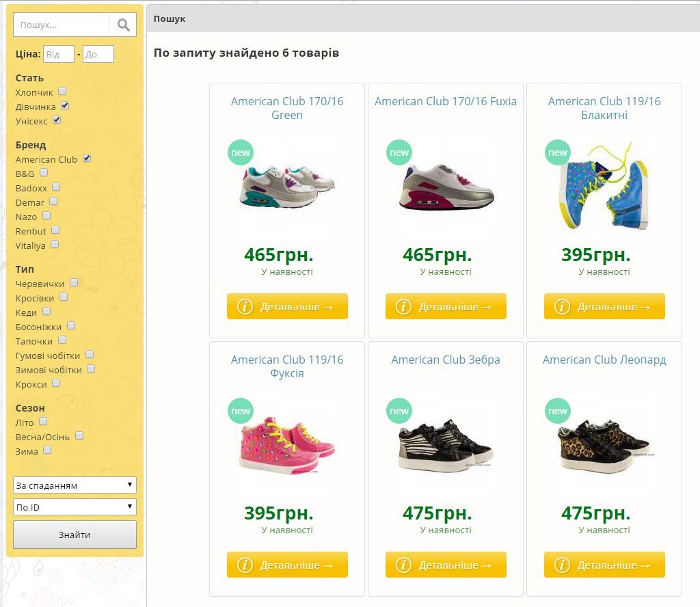Screen dimensions: 700x607
Task: Click the info icon on the Леопард card
Action: [x=562, y=565]
